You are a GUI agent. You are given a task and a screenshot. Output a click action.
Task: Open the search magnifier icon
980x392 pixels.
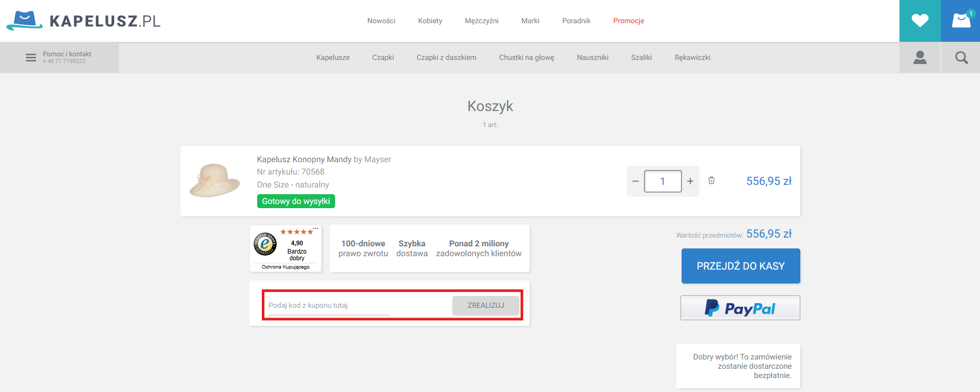point(961,57)
